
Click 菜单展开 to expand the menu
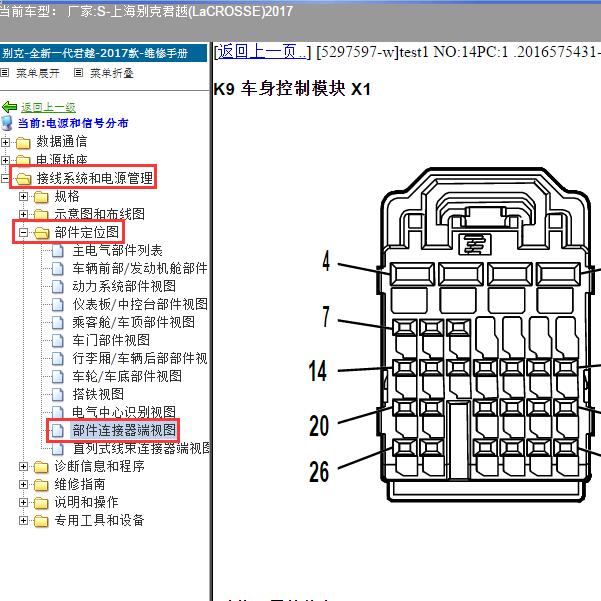pos(38,73)
